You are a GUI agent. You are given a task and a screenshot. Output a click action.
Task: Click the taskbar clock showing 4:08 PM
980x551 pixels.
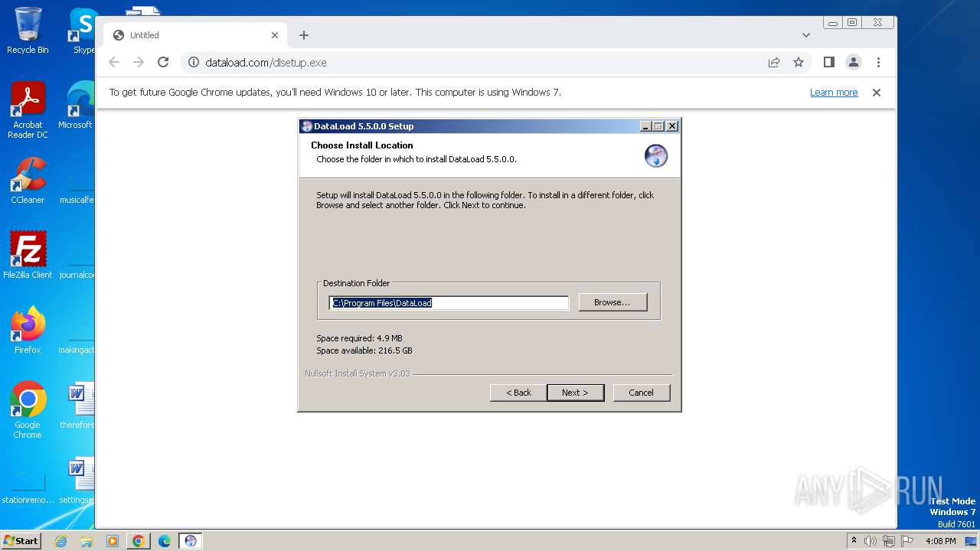click(x=940, y=541)
